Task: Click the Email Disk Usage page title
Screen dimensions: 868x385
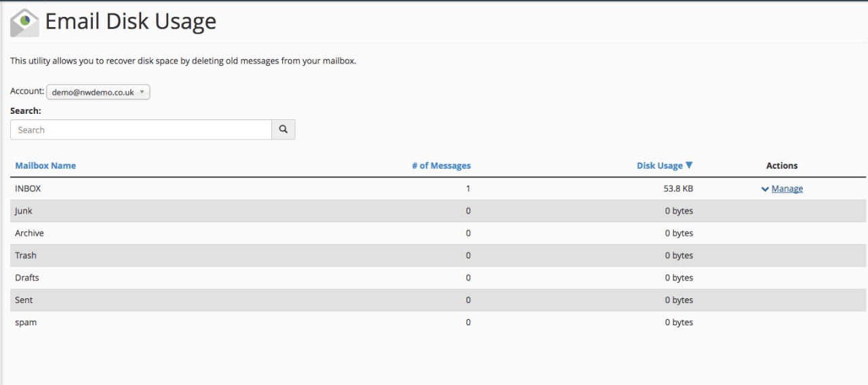Action: [x=131, y=22]
